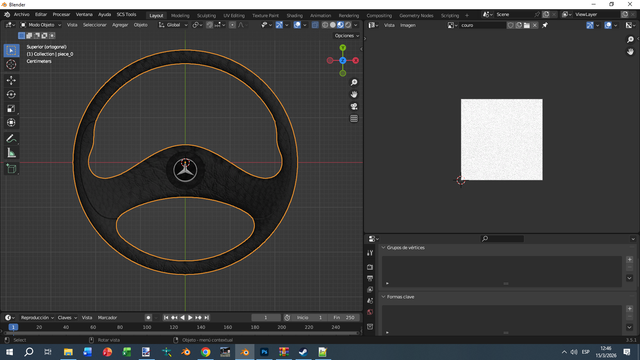Toggle viewport gizmos display button

pos(279,25)
